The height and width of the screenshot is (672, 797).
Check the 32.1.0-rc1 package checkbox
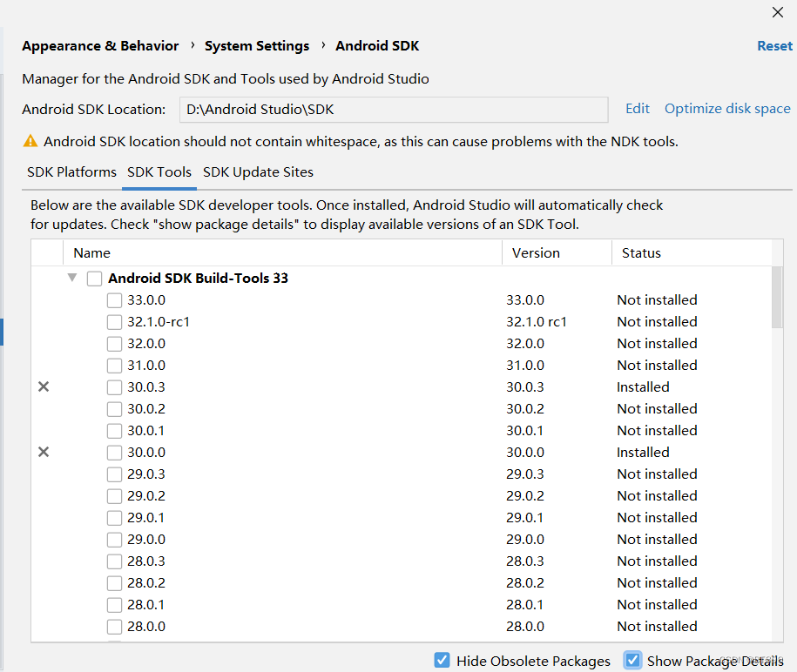[x=114, y=321]
